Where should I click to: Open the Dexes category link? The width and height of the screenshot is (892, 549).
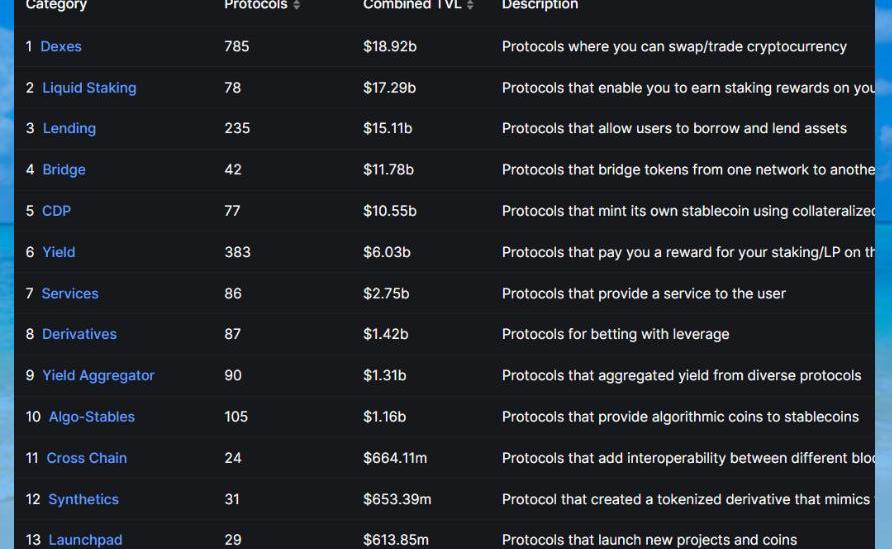point(61,46)
